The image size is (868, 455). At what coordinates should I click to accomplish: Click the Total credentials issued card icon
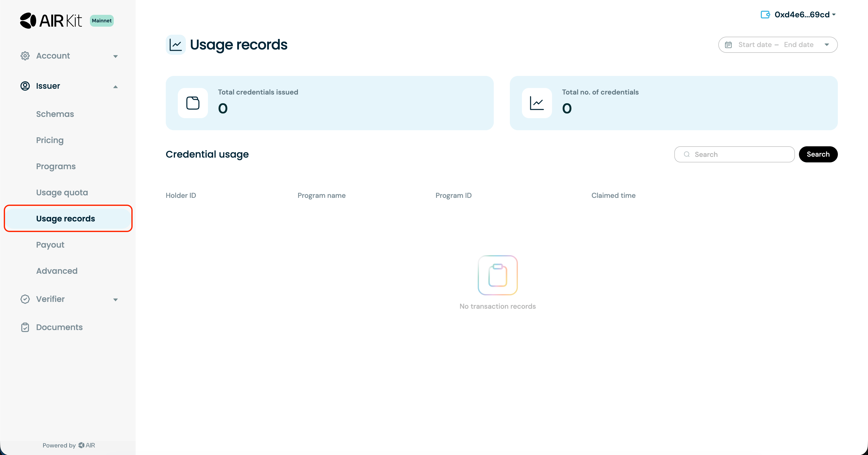tap(193, 103)
